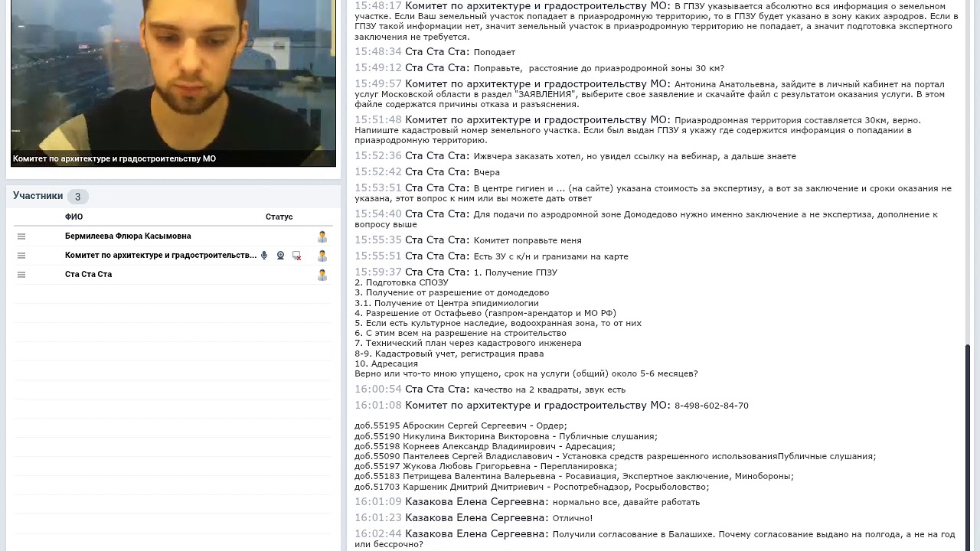Click user avatar icon in Ста Ста Ста row
The image size is (980, 551).
point(322,275)
